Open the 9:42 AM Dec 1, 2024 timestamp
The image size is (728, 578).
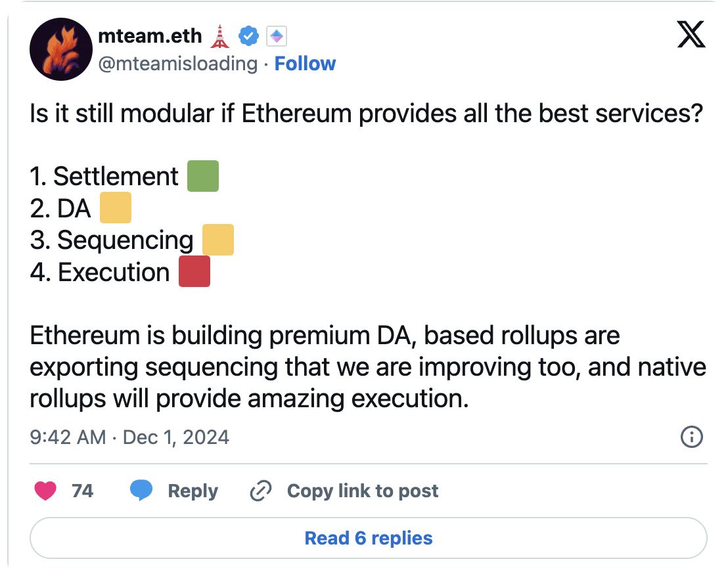click(x=129, y=437)
